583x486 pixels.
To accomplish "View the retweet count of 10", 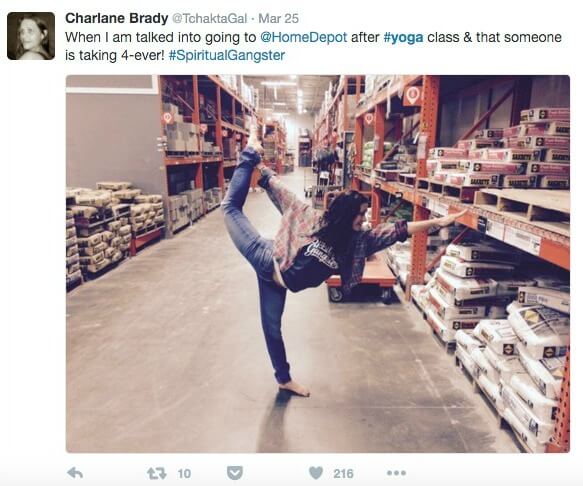I will [x=184, y=474].
